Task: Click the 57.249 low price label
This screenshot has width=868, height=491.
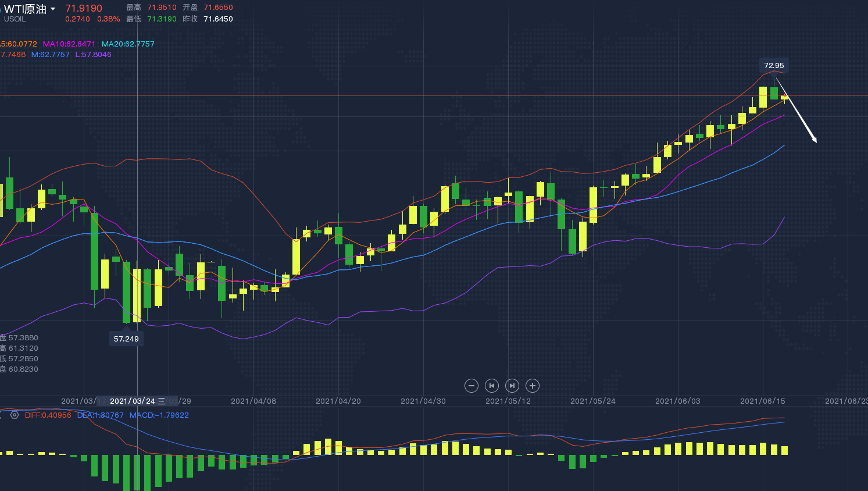Action: click(x=126, y=339)
